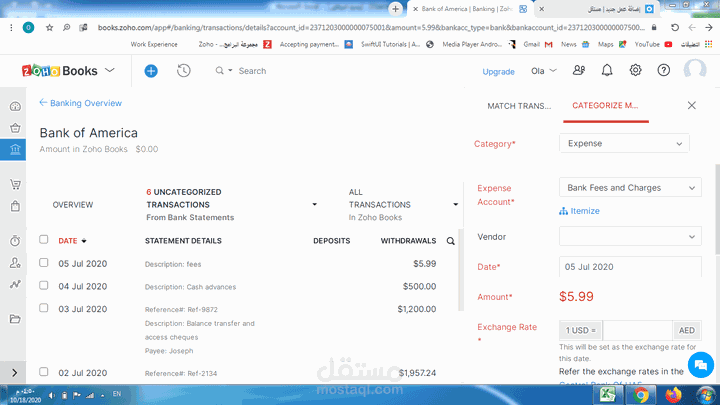Open the referrals people icon
The width and height of the screenshot is (720, 405).
[579, 70]
